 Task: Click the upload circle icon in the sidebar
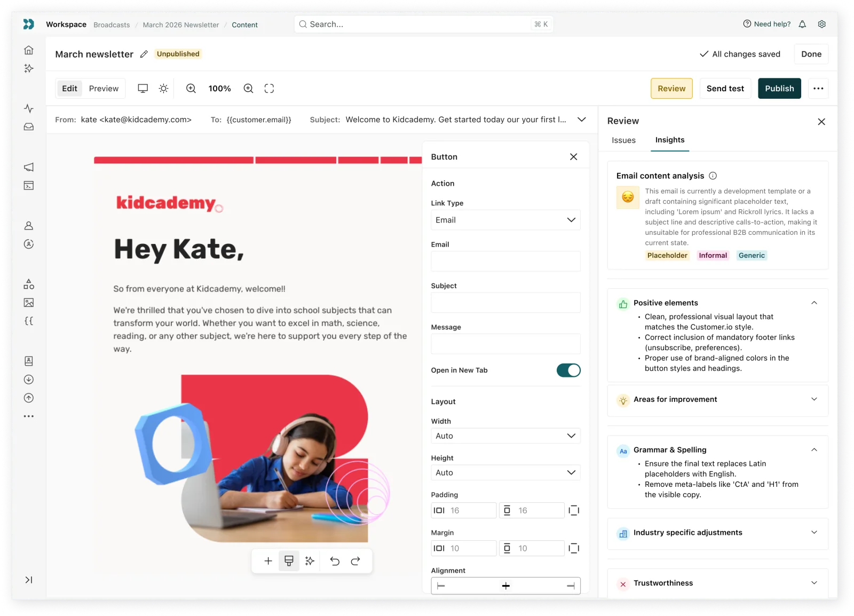pyautogui.click(x=29, y=398)
